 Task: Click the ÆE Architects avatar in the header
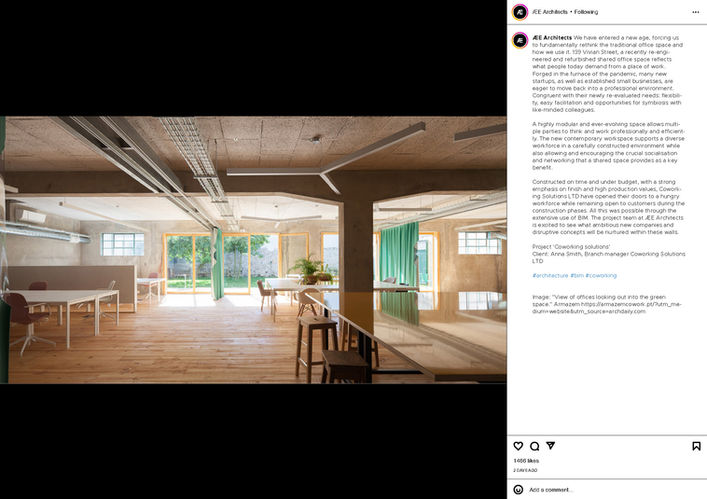pos(520,12)
